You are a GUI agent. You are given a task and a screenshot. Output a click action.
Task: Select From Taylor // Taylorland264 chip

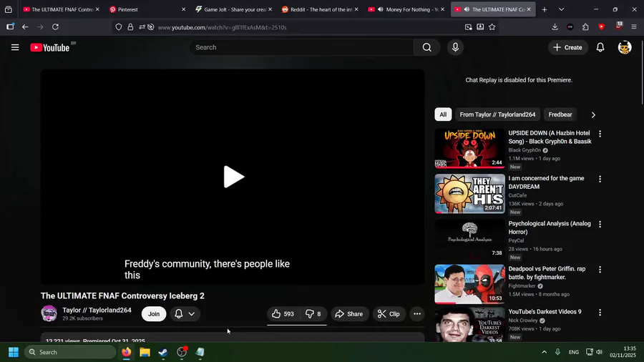(x=497, y=114)
